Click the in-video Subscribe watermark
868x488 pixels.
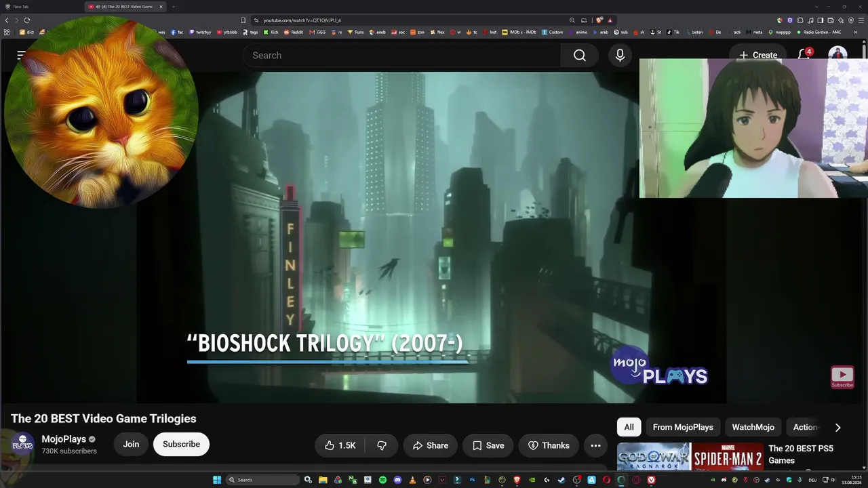[842, 377]
